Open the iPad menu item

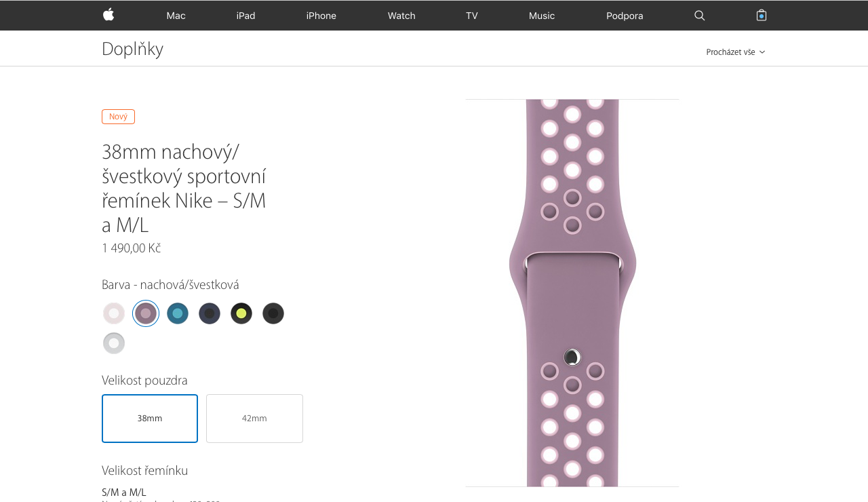(245, 16)
